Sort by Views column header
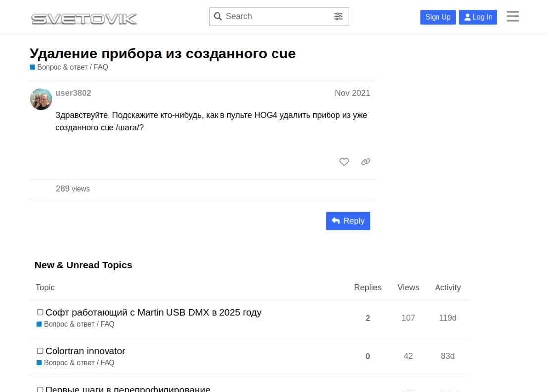The image size is (547, 392). [x=408, y=287]
